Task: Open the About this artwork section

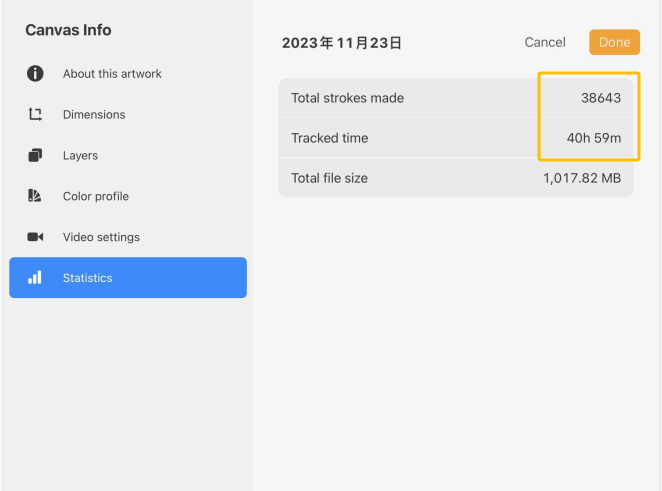Action: pos(128,73)
